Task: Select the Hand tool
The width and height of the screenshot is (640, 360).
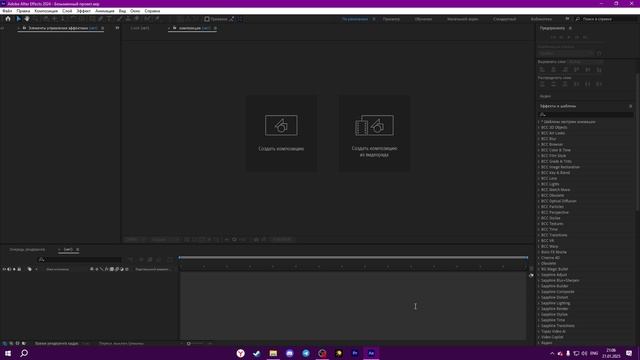Action: [27, 19]
